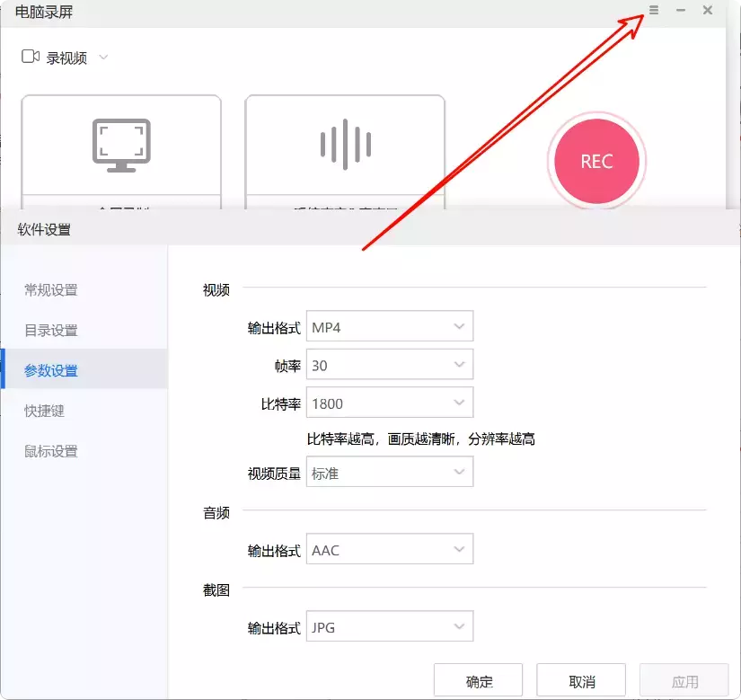Confirm settings with the 确定 button
The height and width of the screenshot is (700, 741).
(x=479, y=680)
